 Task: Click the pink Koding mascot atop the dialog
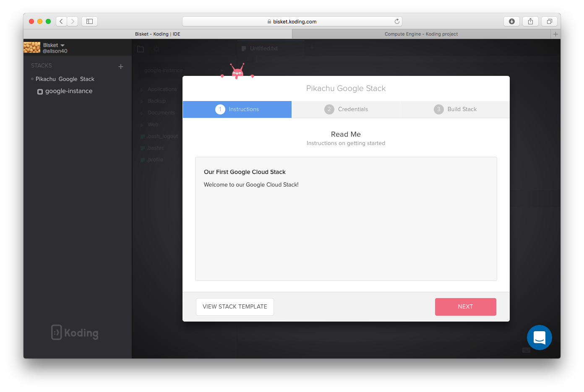pyautogui.click(x=237, y=71)
